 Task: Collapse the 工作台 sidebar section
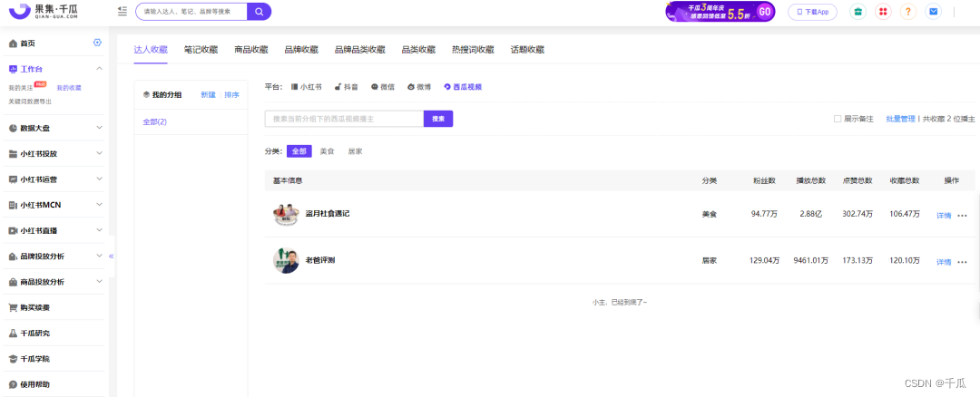click(x=100, y=69)
